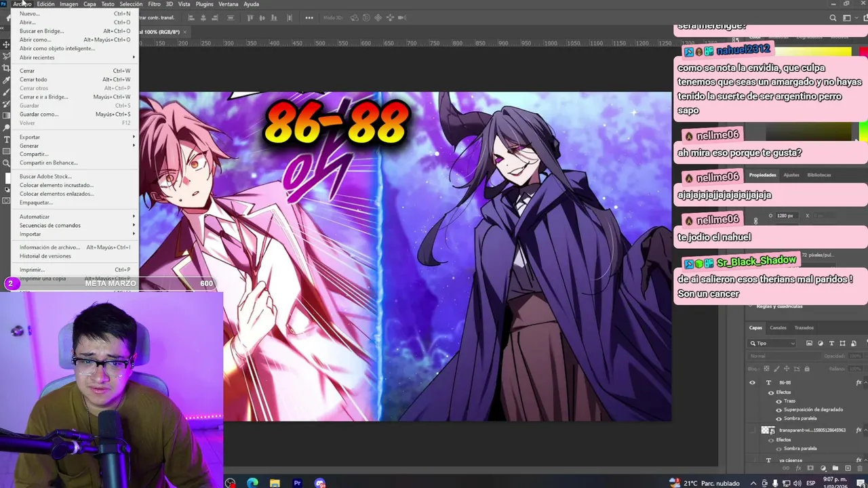The height and width of the screenshot is (488, 868).
Task: Choose Información de archivo... entry
Action: coord(75,247)
